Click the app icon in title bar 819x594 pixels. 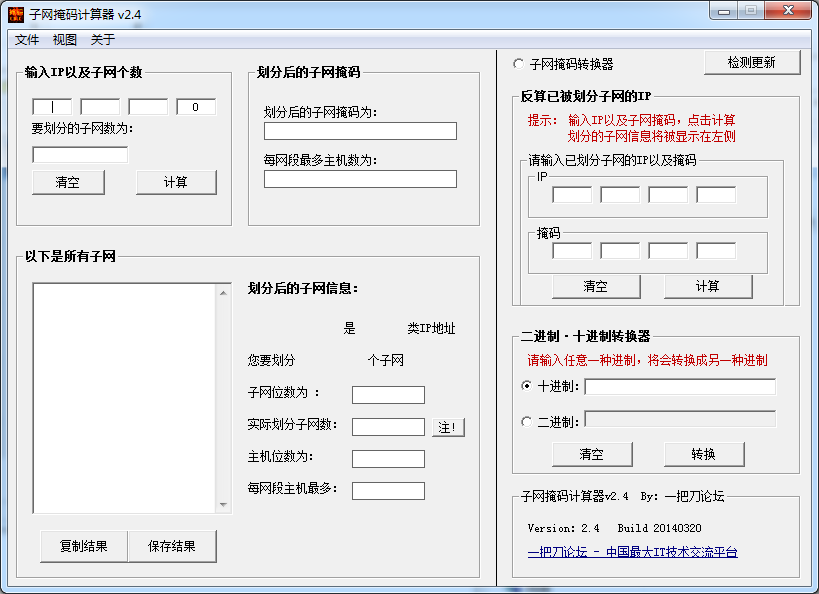pos(16,14)
